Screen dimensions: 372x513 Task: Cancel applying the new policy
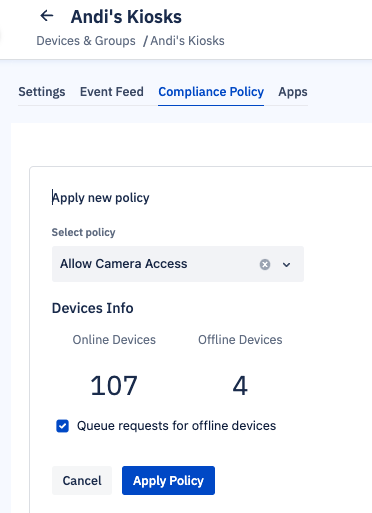click(82, 480)
